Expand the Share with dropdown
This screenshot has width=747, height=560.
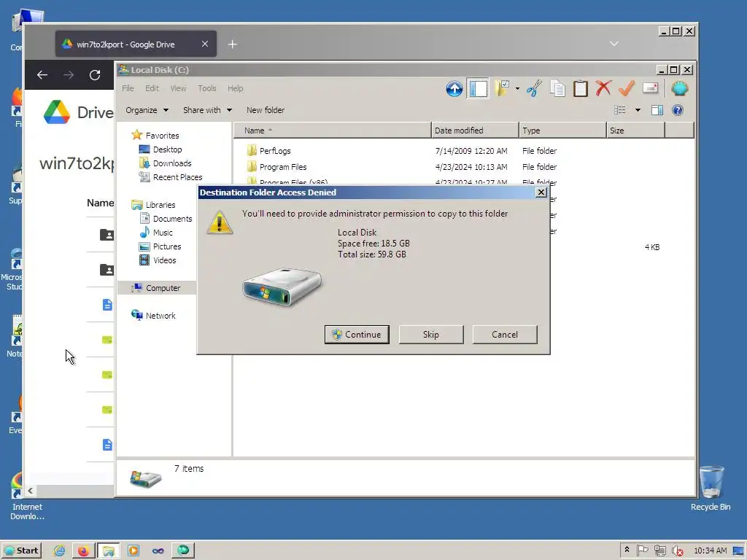[207, 110]
